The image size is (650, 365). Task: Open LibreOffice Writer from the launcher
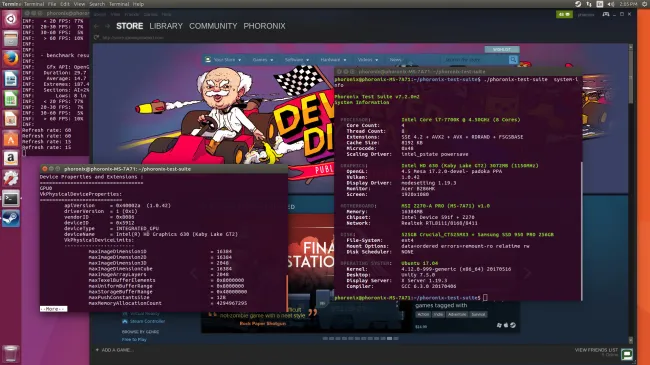pyautogui.click(x=11, y=78)
